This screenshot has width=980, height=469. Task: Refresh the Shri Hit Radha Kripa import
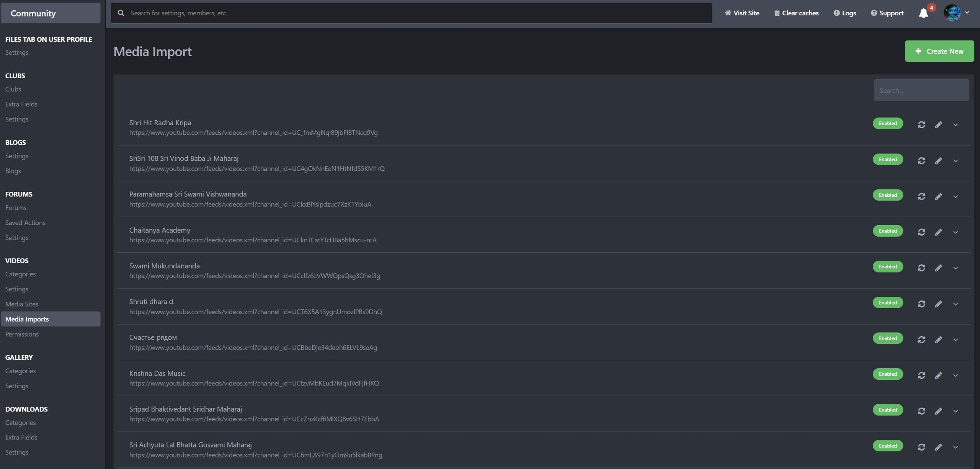[x=921, y=125]
